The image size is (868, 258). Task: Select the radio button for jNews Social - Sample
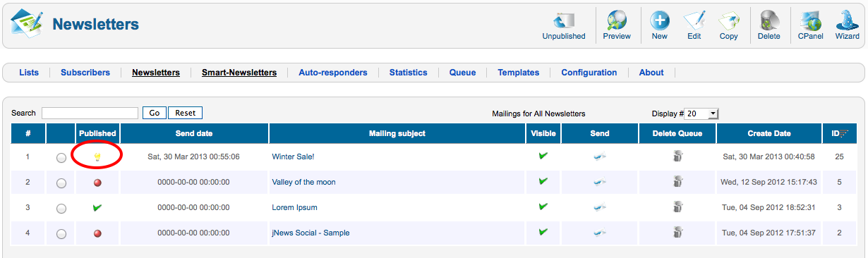coord(61,234)
